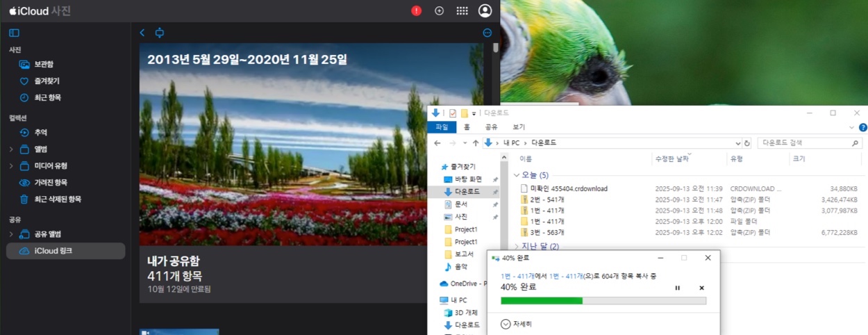Open the 파일 ribbon tab

coord(442,127)
